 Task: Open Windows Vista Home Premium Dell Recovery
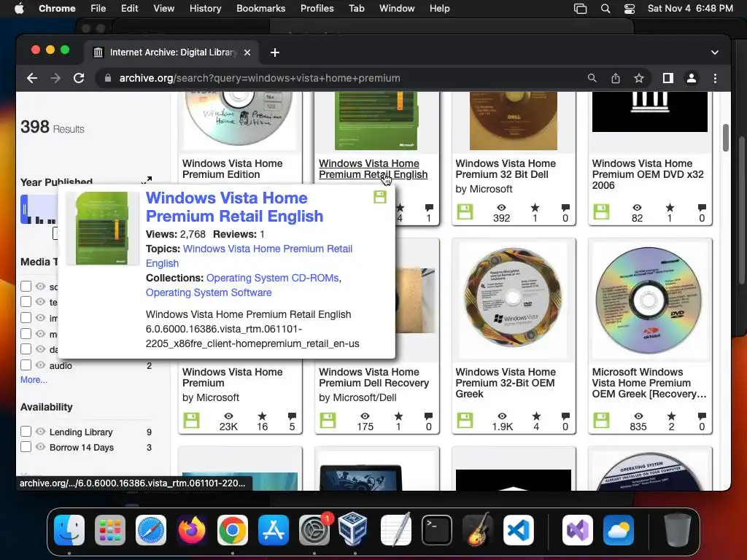pyautogui.click(x=373, y=377)
